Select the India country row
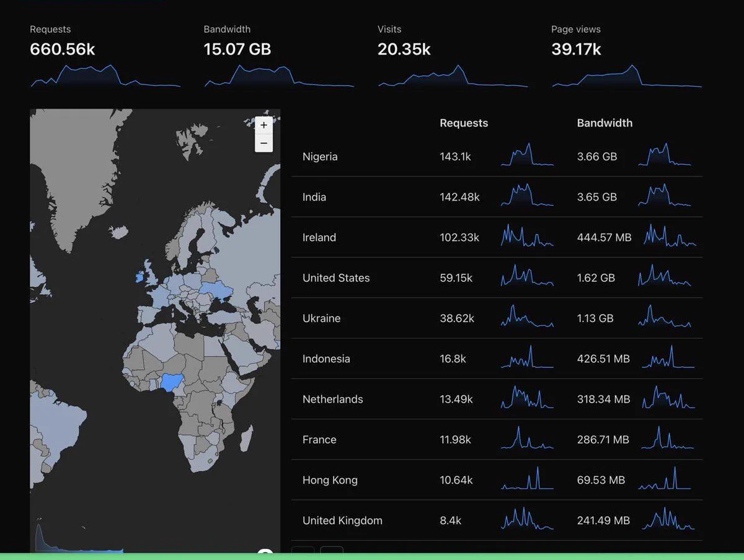Image resolution: width=744 pixels, height=560 pixels. (x=497, y=197)
